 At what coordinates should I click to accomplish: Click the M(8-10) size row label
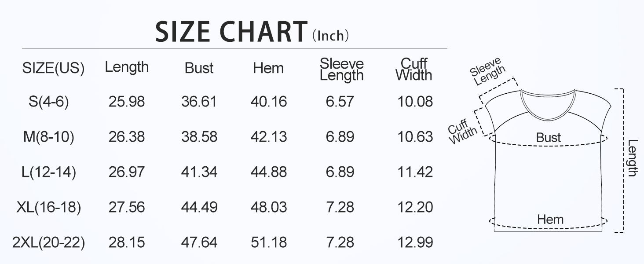coord(49,137)
